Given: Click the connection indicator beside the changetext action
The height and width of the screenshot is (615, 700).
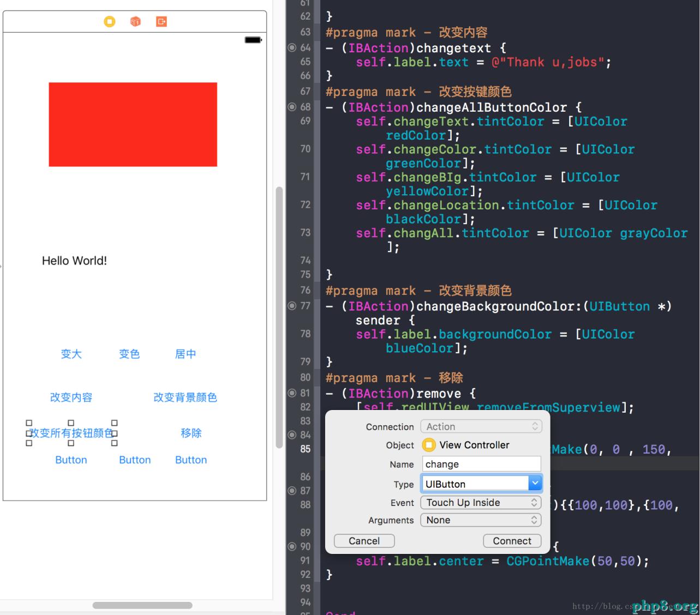Looking at the screenshot, I should coord(293,48).
